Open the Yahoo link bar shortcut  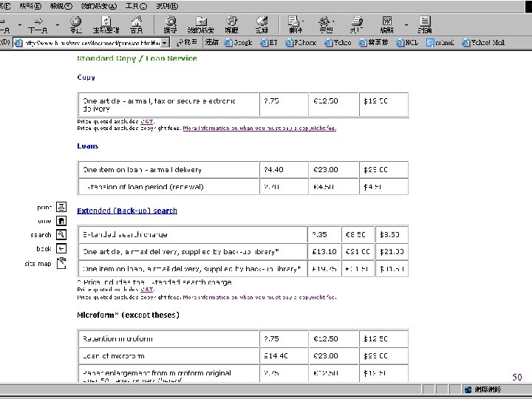(x=338, y=42)
